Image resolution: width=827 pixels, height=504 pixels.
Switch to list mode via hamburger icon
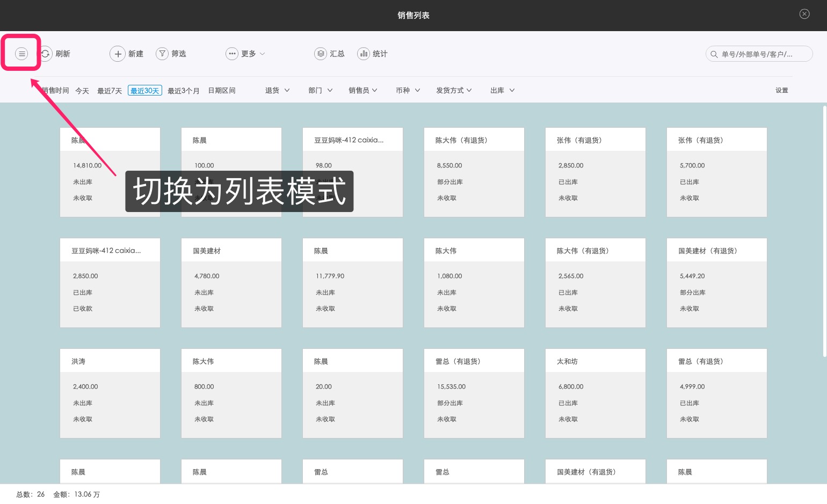pyautogui.click(x=21, y=54)
